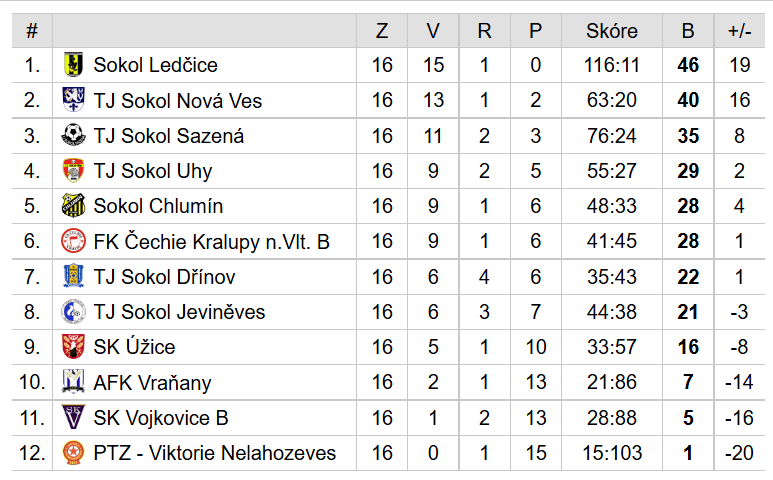The width and height of the screenshot is (773, 480).
Task: Click the SK Vojkovice B triangular logo
Action: (73, 417)
